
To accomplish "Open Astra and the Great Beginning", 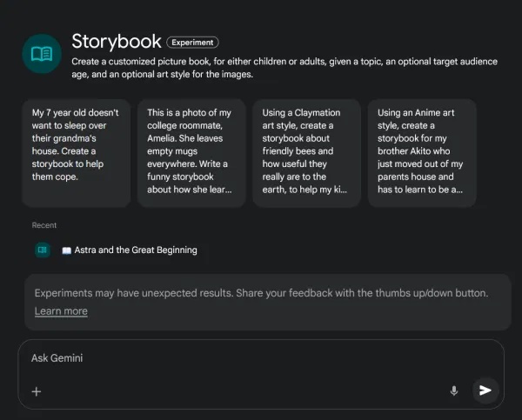I will [136, 250].
